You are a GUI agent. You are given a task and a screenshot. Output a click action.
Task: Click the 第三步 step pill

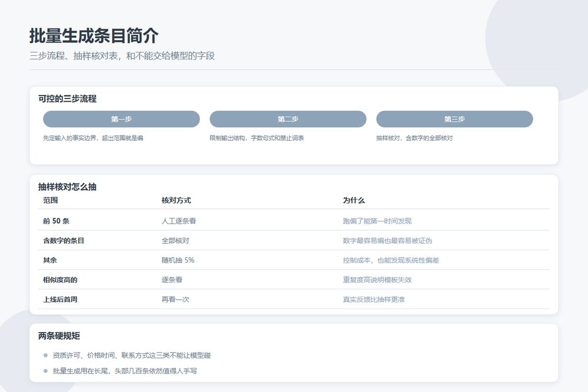coord(455,119)
